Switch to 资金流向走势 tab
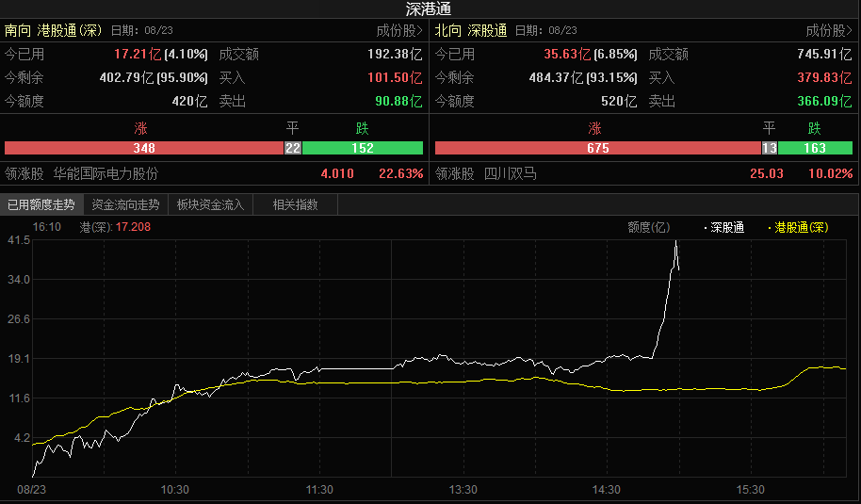 pos(125,203)
